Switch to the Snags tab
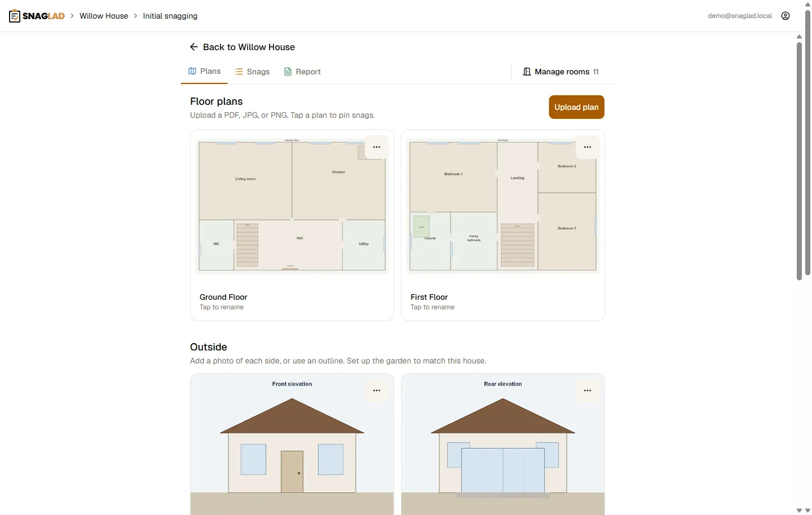Viewport: 812px width, 515px height. tap(252, 72)
